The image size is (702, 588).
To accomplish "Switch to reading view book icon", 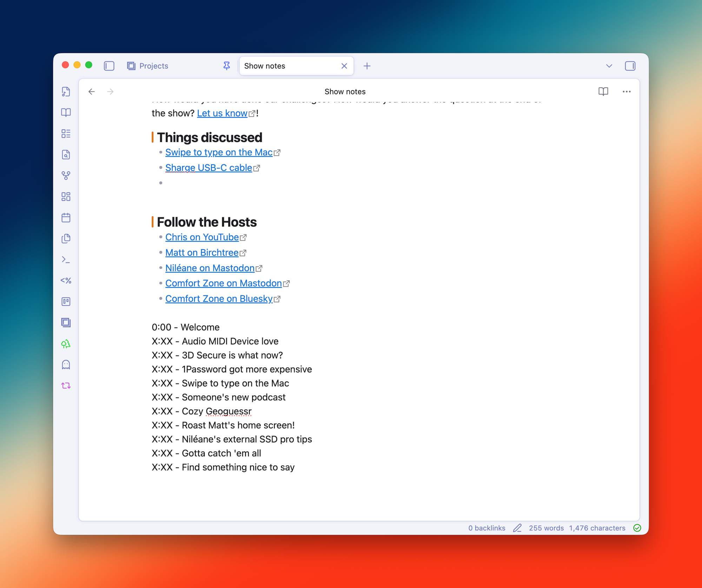I will point(603,92).
